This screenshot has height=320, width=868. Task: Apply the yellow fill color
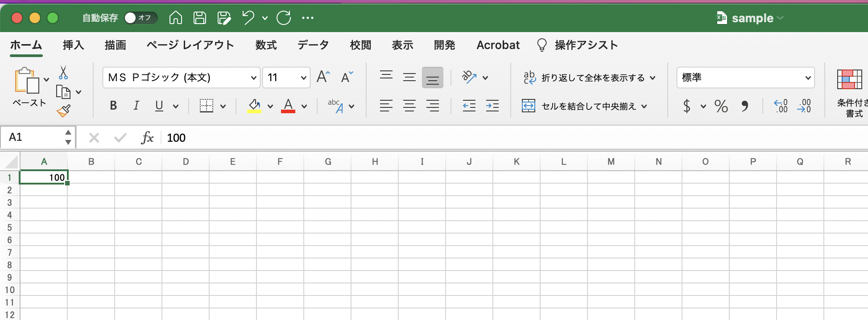tap(254, 106)
